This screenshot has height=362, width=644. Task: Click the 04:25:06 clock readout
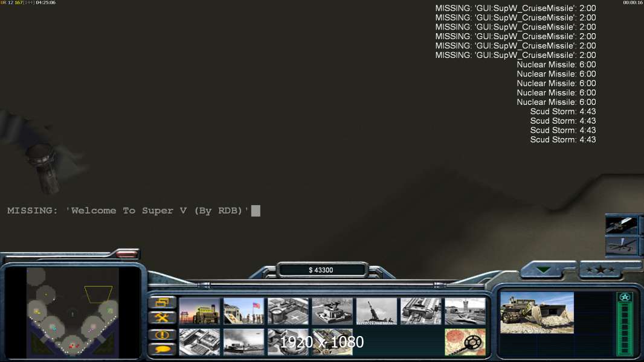(x=45, y=2)
